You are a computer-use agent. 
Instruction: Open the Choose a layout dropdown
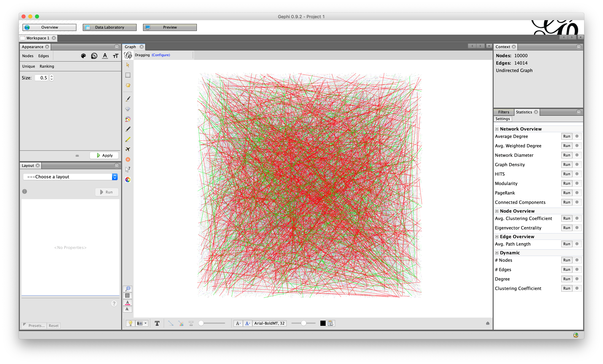70,177
